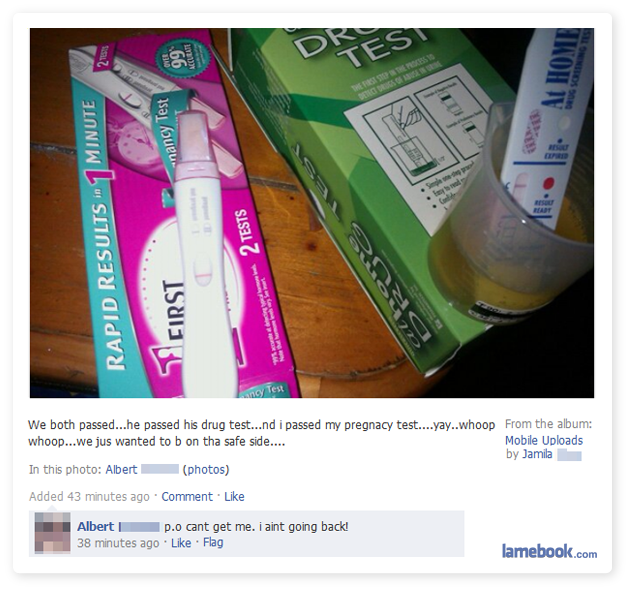This screenshot has height=591, width=630.
Task: Click the pixelated avatar beside Albert's comment
Action: pos(53,533)
